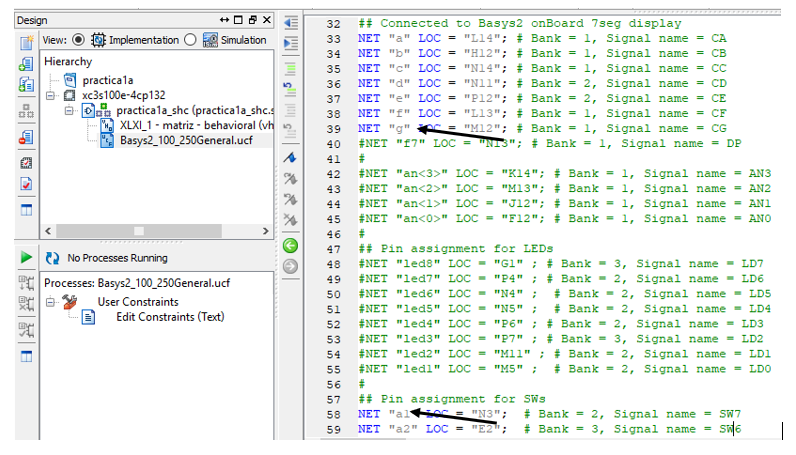Screen dimensions: 796x455
Task: Click the text '"N14"' on line 35
Action: [x=482, y=69]
